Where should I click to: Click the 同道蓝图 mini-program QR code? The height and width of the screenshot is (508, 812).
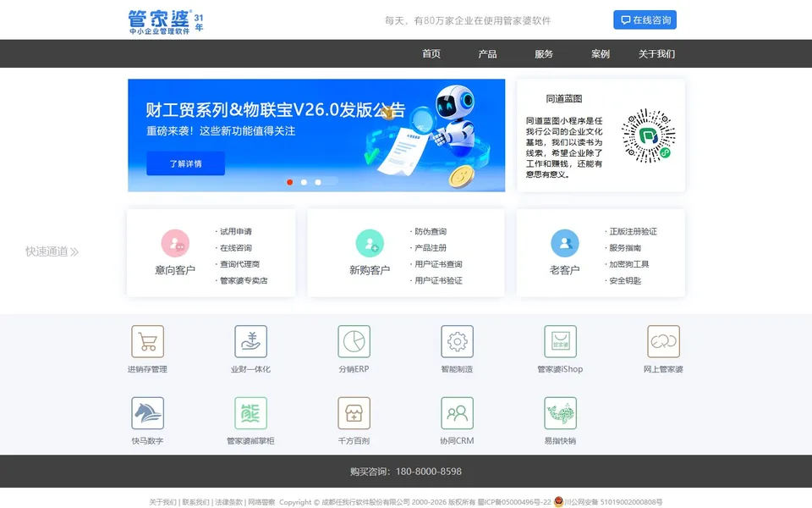tap(649, 135)
